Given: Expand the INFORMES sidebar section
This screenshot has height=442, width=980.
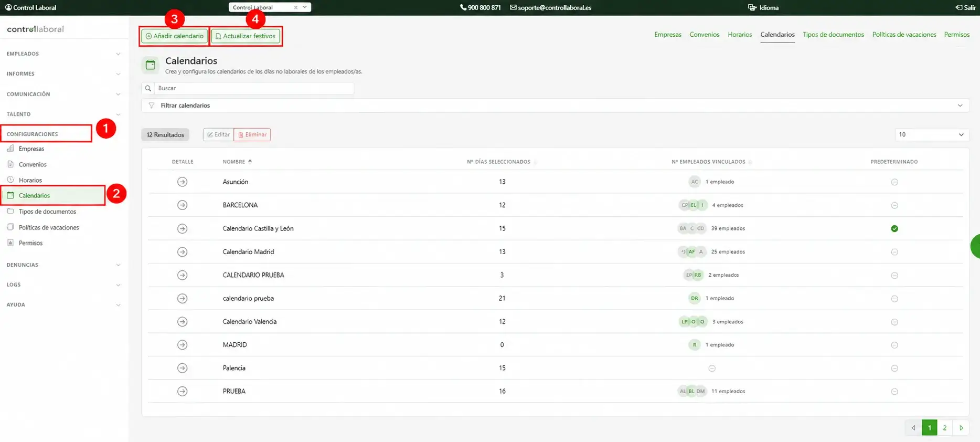Looking at the screenshot, I should (x=63, y=73).
